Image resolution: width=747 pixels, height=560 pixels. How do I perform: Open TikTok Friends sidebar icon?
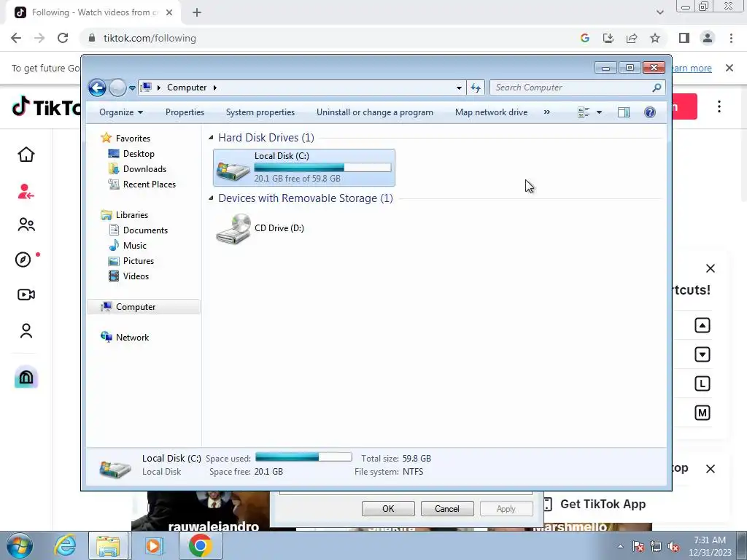(x=26, y=225)
